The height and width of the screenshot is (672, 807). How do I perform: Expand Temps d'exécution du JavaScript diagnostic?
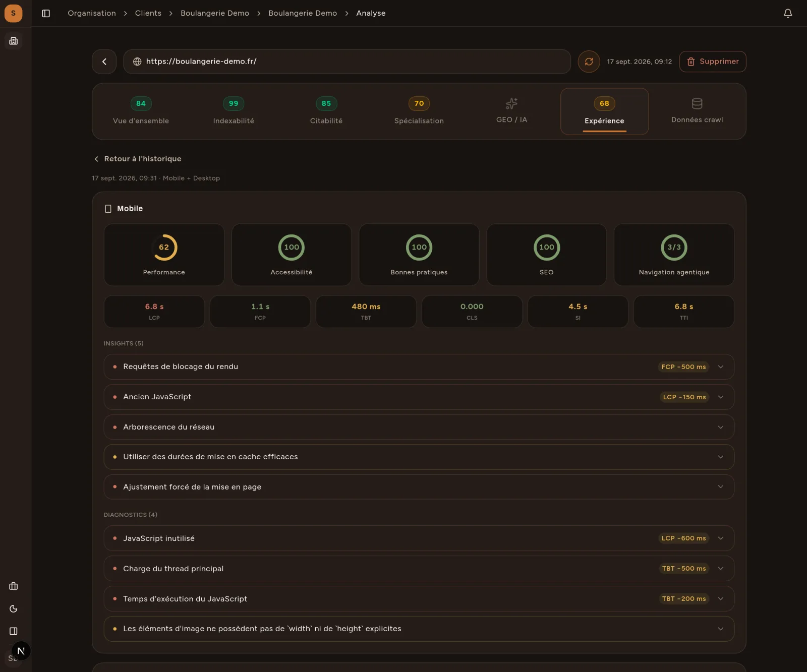[419, 599]
